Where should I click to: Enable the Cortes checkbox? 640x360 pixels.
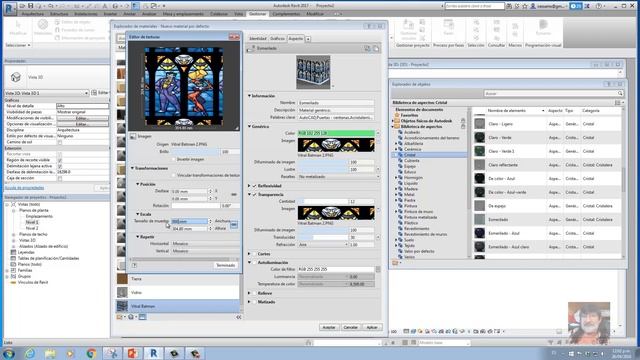click(x=255, y=254)
